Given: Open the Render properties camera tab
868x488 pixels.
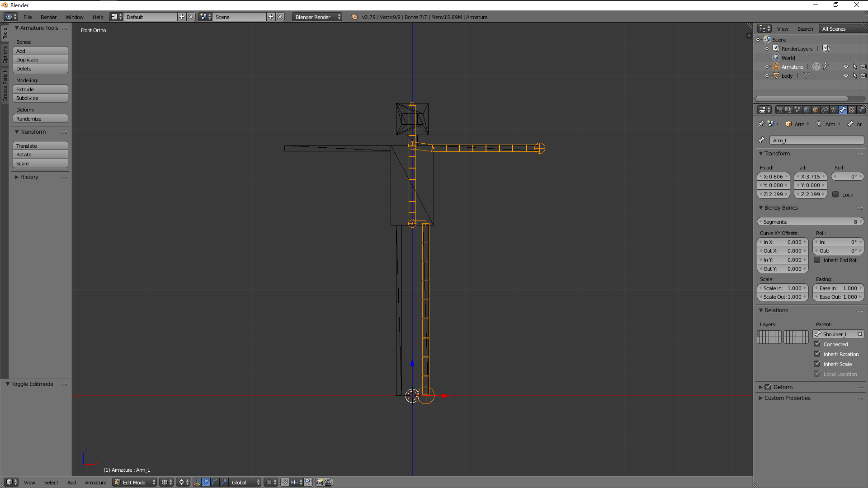Looking at the screenshot, I should 779,110.
